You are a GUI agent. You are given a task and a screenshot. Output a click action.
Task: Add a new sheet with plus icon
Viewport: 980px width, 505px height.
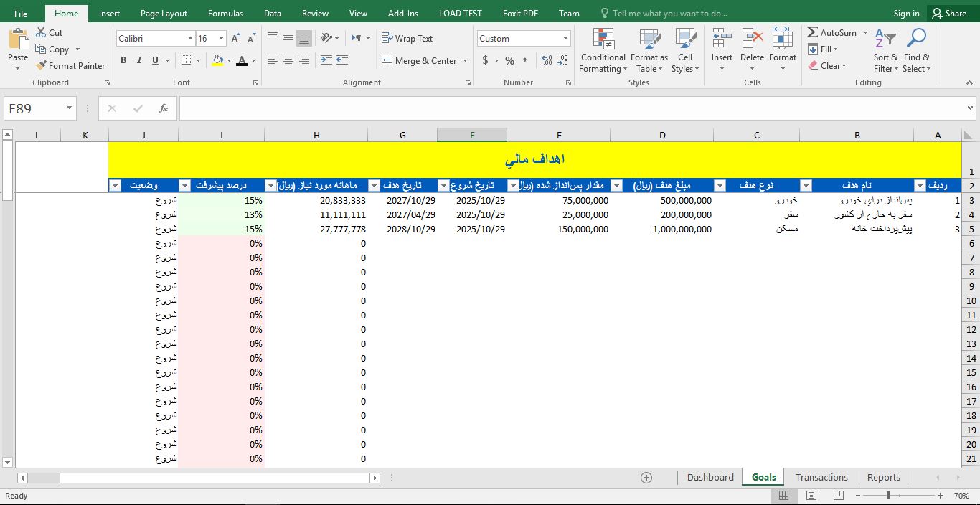click(646, 478)
